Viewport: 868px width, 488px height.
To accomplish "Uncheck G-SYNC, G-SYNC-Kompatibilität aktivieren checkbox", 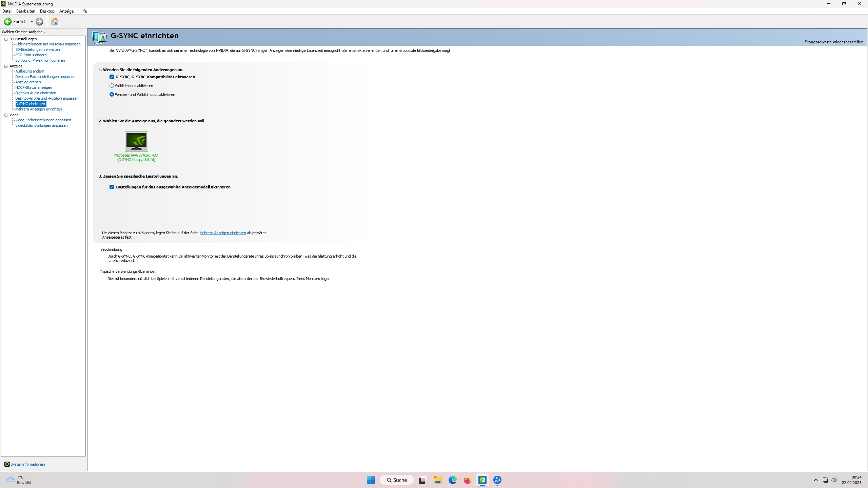I will pyautogui.click(x=112, y=77).
